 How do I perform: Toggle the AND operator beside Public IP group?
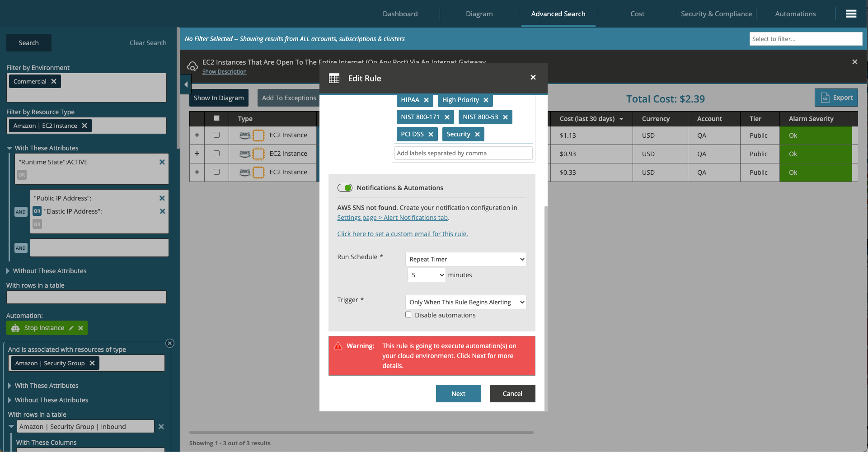coord(21,212)
